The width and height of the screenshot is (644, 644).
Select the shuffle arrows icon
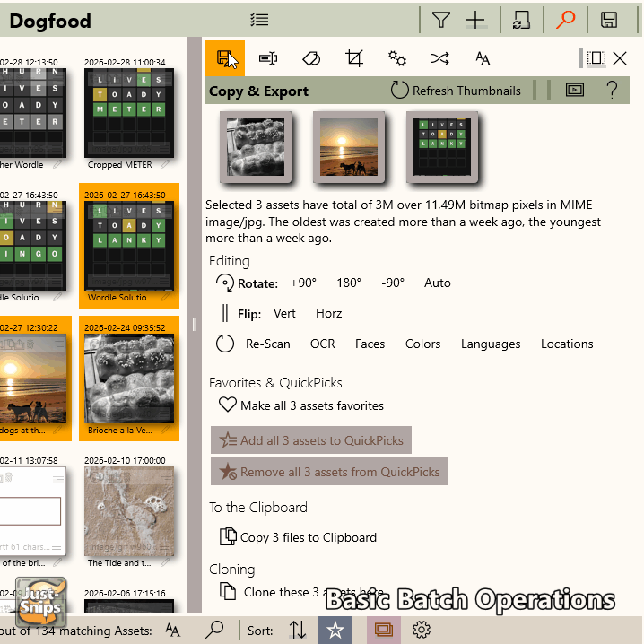click(x=439, y=58)
